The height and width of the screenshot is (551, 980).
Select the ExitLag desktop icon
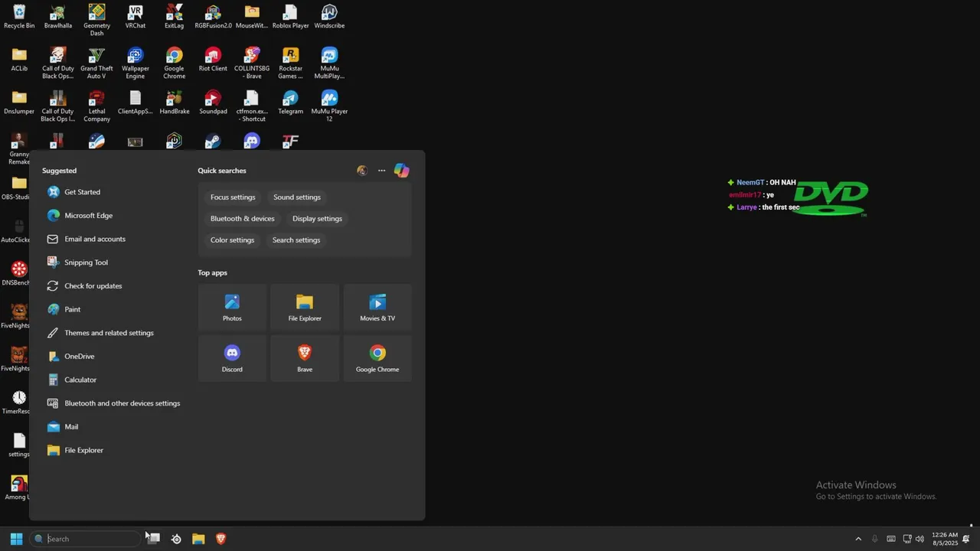tap(174, 17)
